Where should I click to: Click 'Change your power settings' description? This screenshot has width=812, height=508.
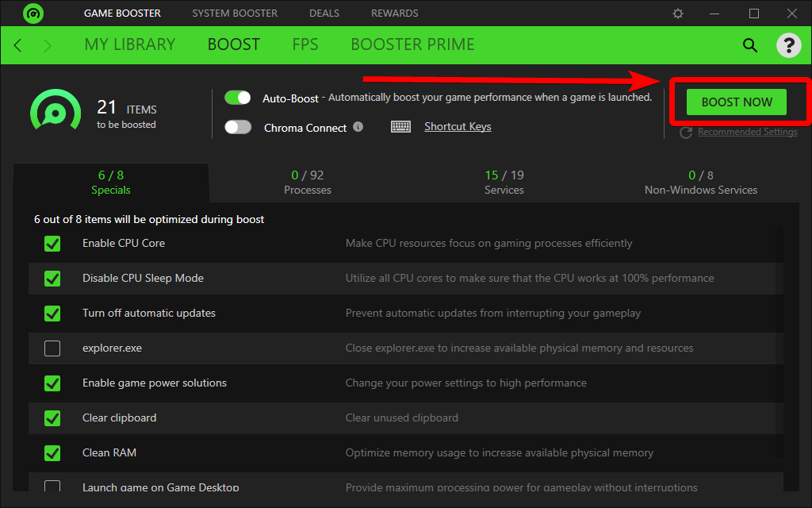(466, 383)
